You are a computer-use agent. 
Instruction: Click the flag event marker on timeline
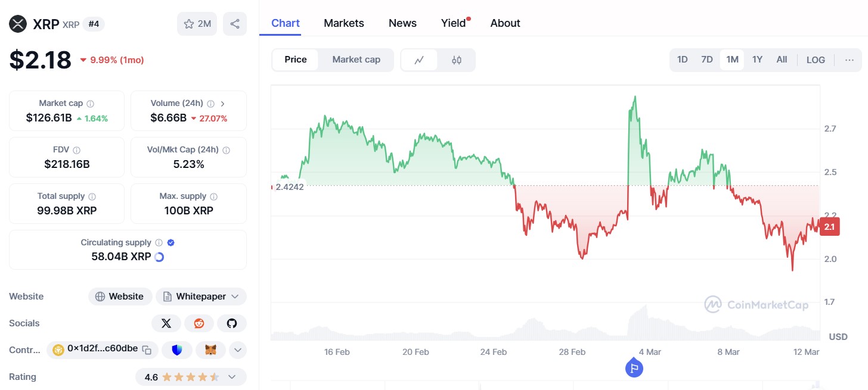click(x=634, y=368)
